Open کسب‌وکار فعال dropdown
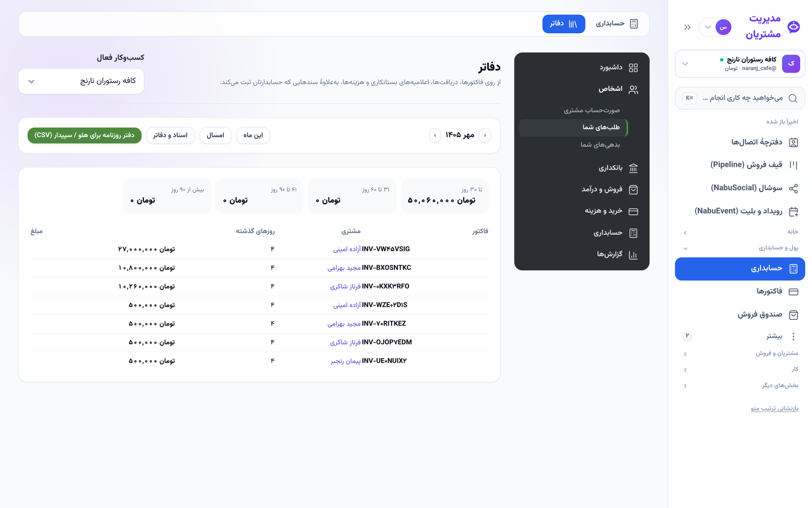Screen dimensions: 812x508 click(81, 81)
